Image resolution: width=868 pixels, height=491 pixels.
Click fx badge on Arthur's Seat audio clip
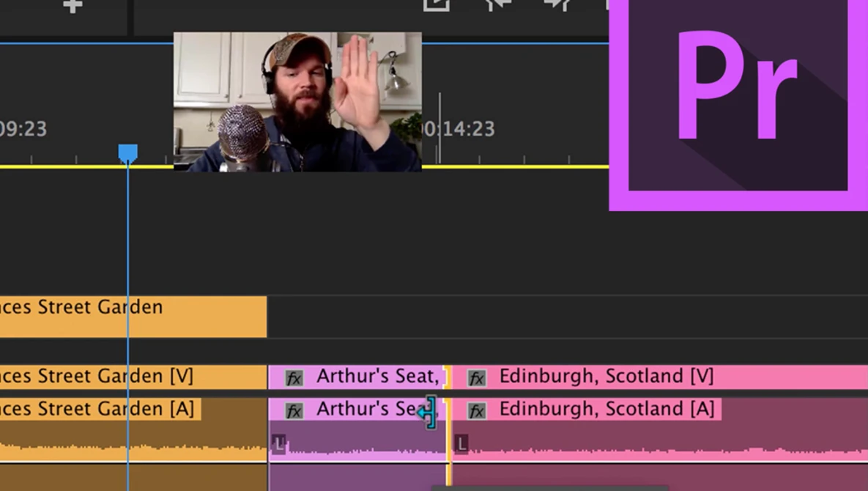pos(294,411)
